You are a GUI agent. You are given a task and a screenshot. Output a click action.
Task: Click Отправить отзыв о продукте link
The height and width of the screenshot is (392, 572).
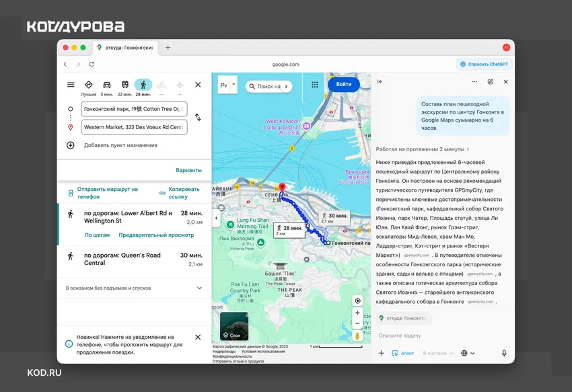238,361
